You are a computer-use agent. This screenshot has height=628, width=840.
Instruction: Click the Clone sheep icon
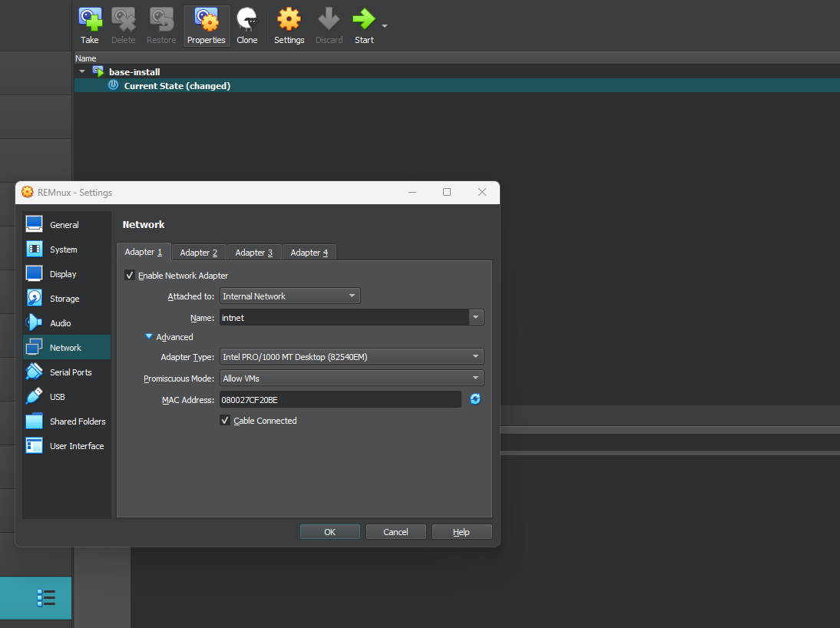[247, 19]
